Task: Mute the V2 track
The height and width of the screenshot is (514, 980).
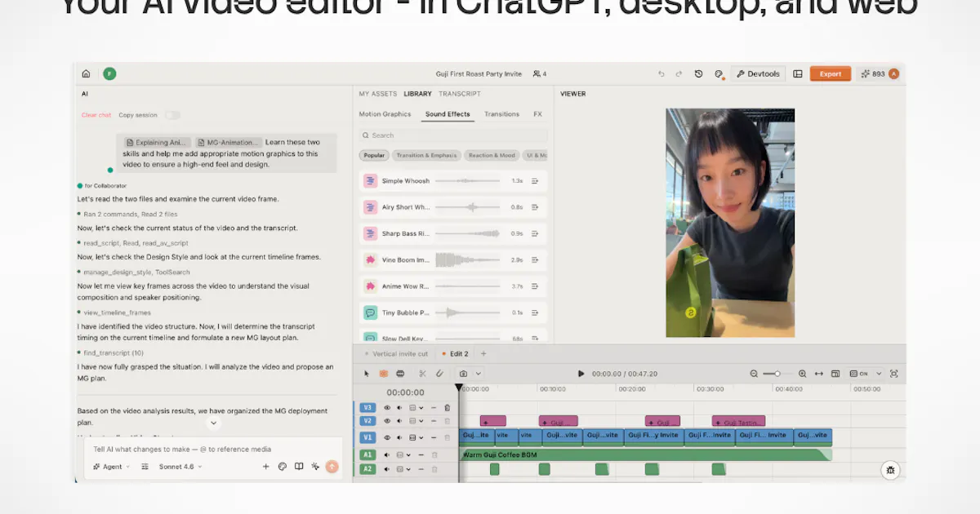Action: tap(399, 421)
